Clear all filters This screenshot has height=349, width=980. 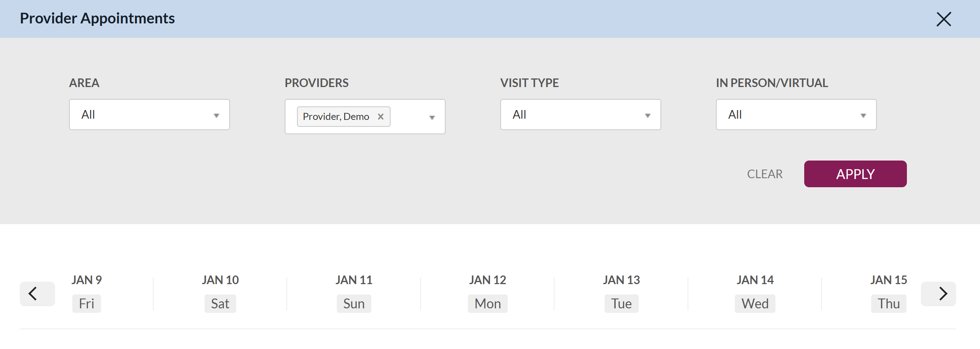[x=765, y=174]
